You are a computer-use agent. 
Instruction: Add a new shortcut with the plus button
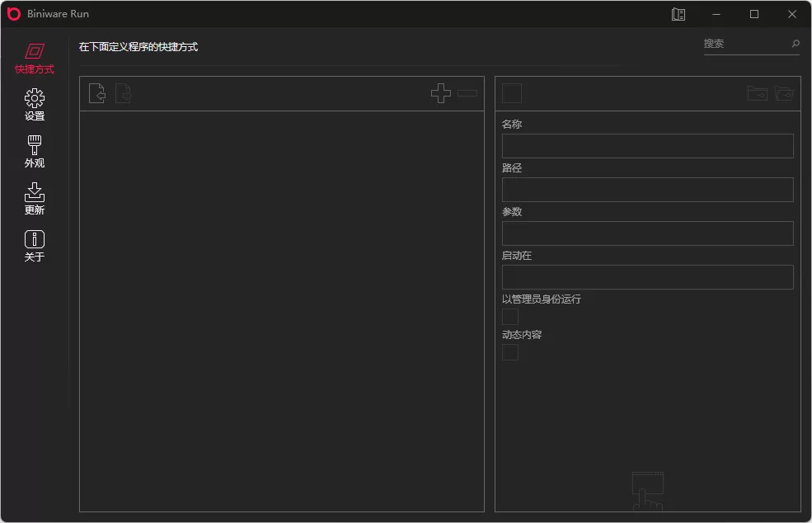tap(440, 93)
